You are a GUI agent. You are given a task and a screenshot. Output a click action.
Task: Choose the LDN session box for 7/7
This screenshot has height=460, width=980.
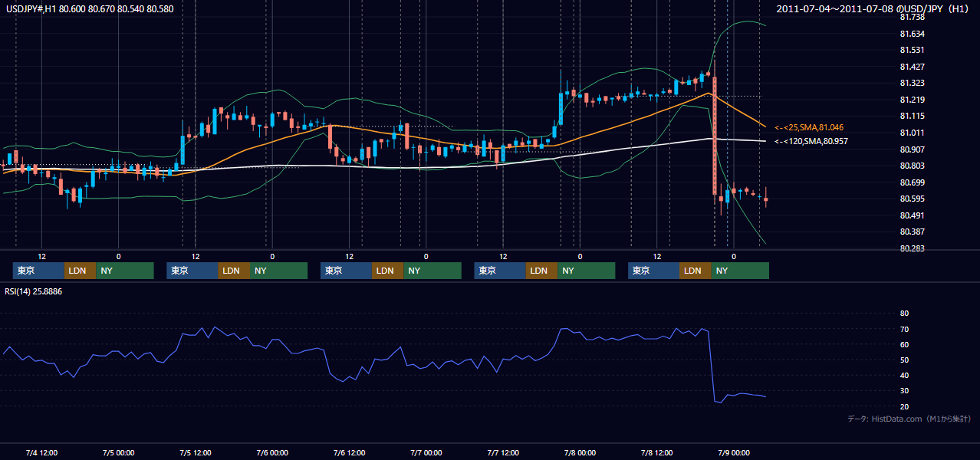[541, 271]
